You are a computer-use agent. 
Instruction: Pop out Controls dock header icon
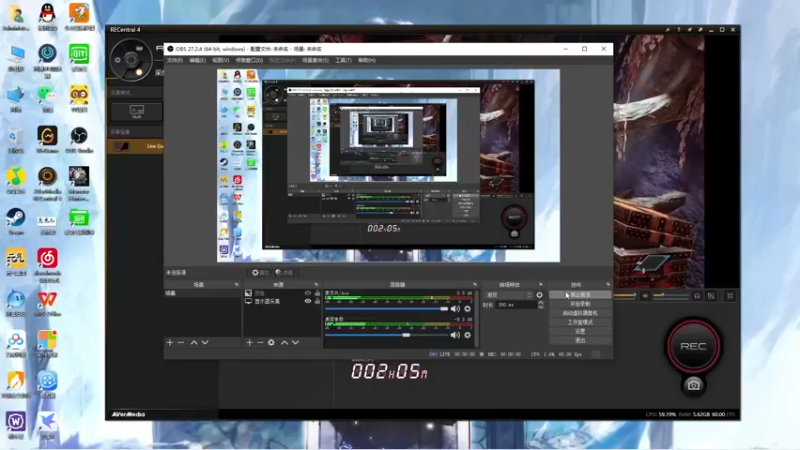tap(608, 284)
